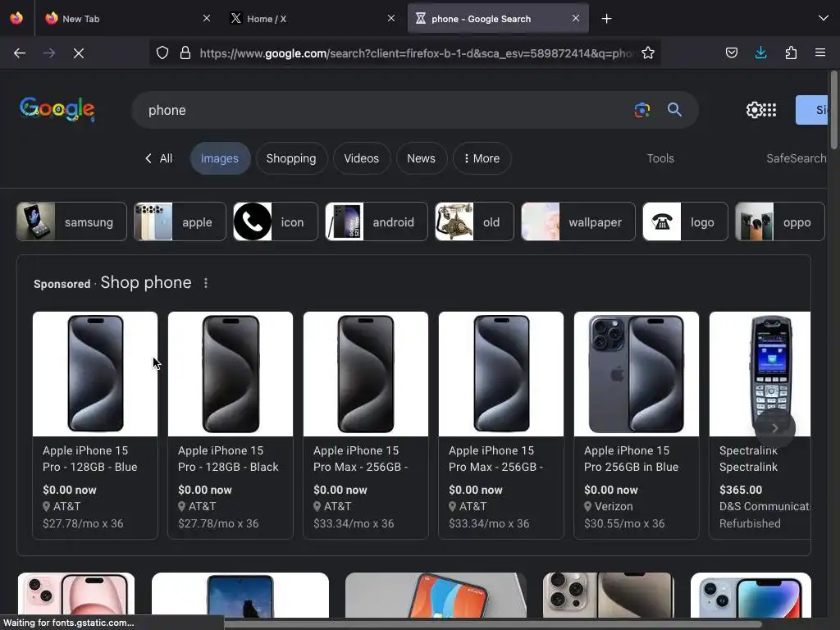Select the Images filter chip
Image resolution: width=840 pixels, height=630 pixels.
pos(220,158)
